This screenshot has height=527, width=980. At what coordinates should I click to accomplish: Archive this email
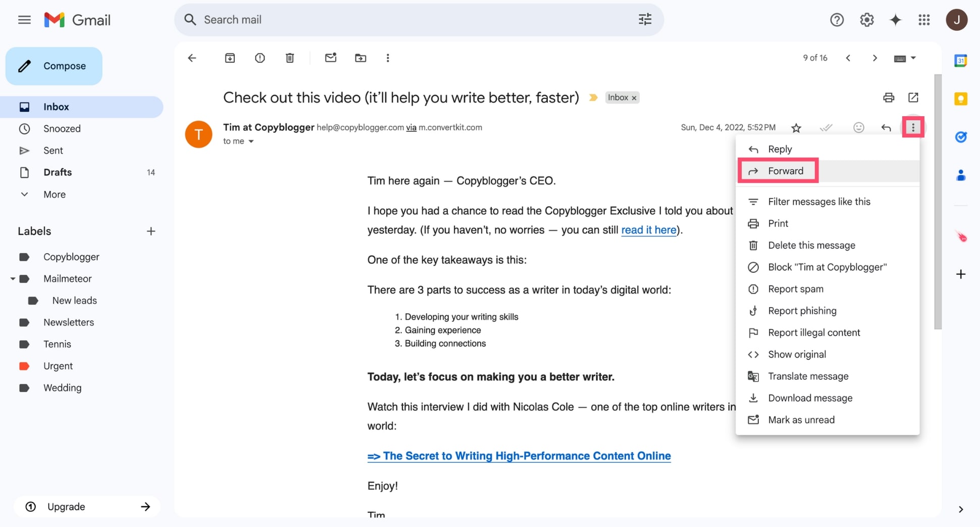(230, 58)
